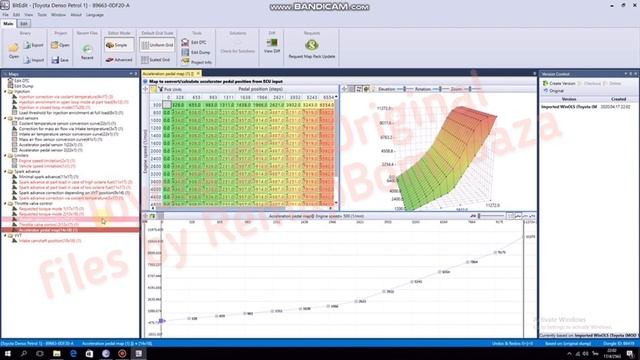Open the Edit Dump tool in the ribbon
The image size is (640, 360).
196,52
